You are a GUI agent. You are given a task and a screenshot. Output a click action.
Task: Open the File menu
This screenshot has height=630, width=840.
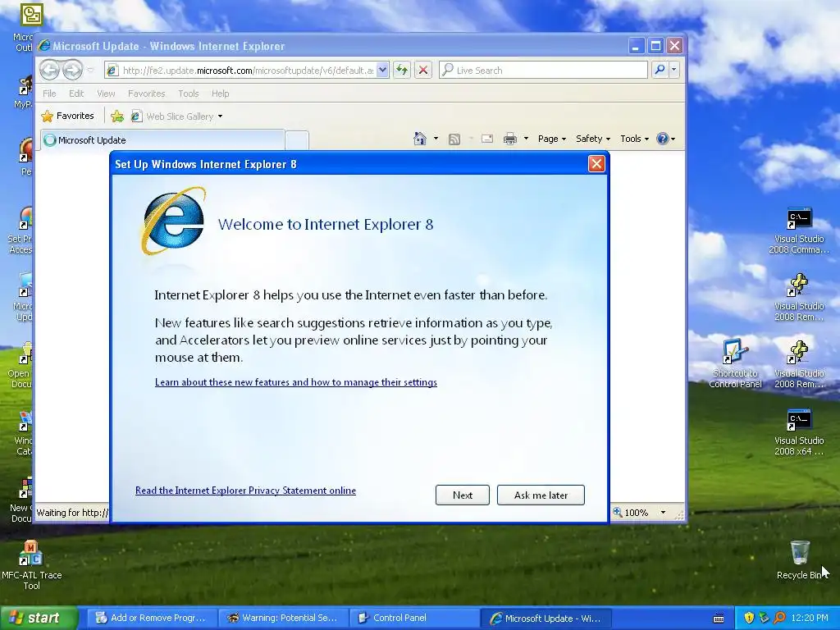click(49, 94)
